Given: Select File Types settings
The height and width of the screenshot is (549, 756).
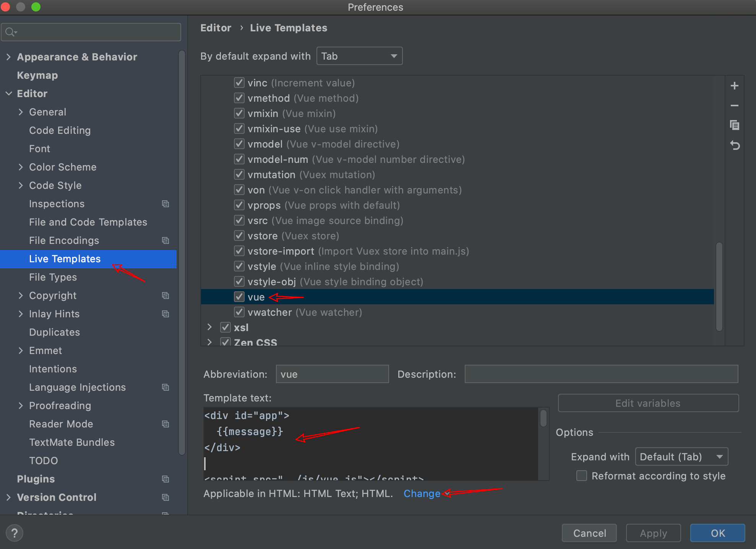Looking at the screenshot, I should 53,277.
